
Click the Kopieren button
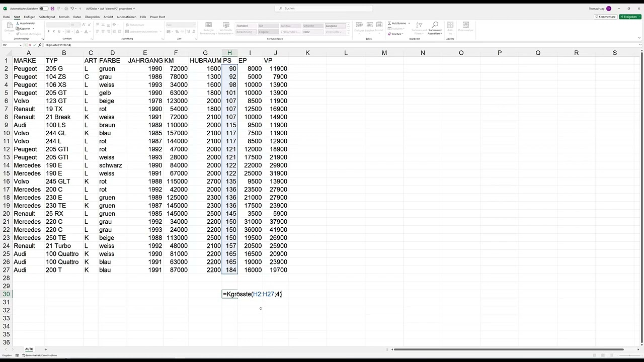[25, 29]
